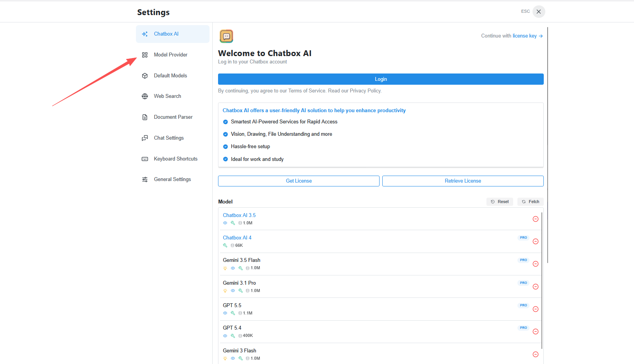Reset the model list
The image size is (634, 364).
500,202
